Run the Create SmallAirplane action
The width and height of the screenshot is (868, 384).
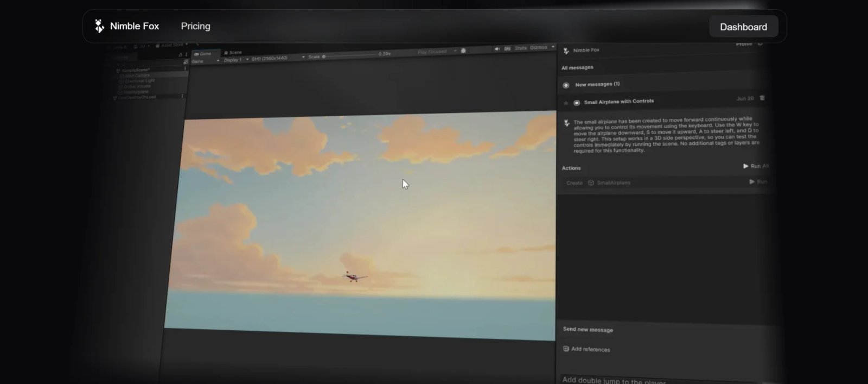758,181
